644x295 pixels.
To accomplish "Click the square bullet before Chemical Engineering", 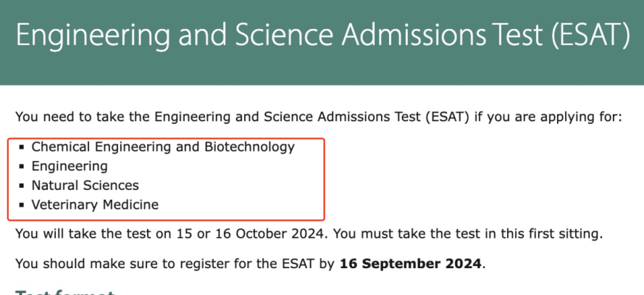I will pos(22,147).
